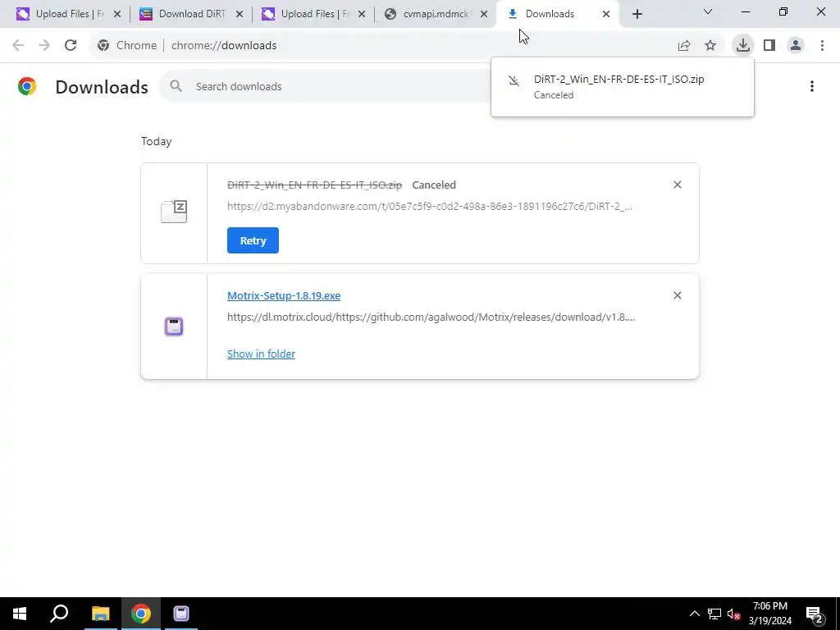
Task: Show hidden system tray icons
Action: tap(694, 614)
